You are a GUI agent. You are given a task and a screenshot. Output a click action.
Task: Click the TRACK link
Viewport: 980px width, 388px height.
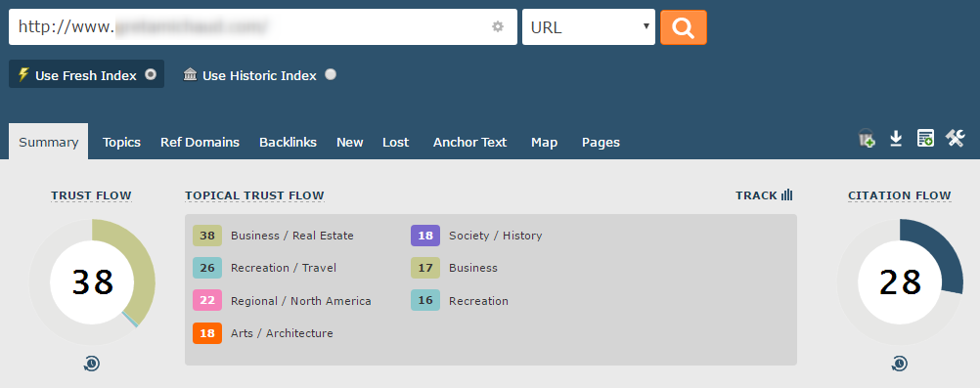click(x=756, y=195)
